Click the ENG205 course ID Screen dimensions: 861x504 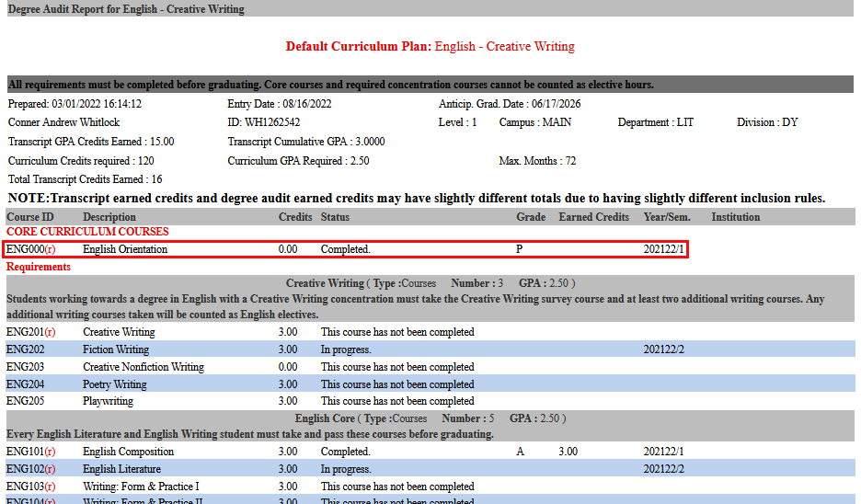(x=25, y=401)
